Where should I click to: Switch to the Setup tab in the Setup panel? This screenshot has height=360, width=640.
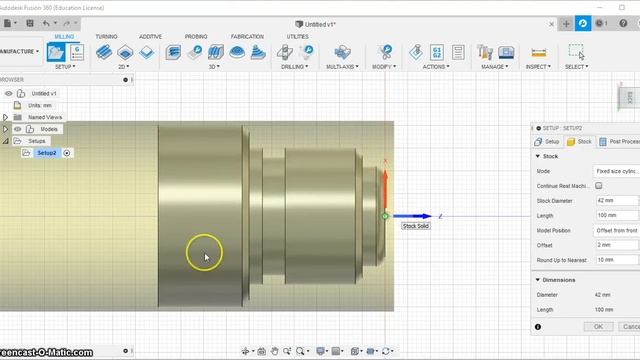547,142
